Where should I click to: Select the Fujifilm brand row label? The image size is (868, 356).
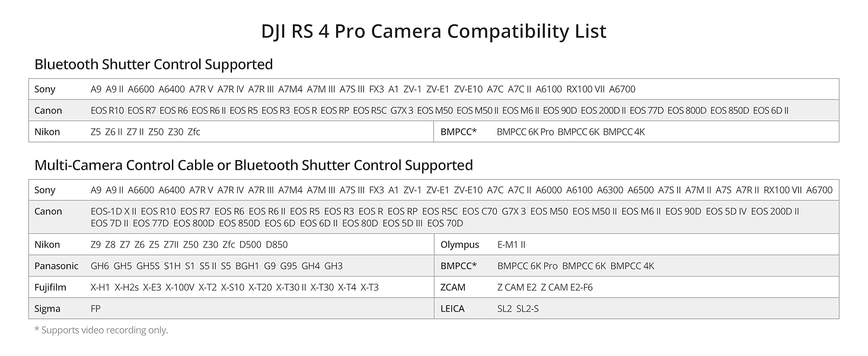pyautogui.click(x=50, y=287)
